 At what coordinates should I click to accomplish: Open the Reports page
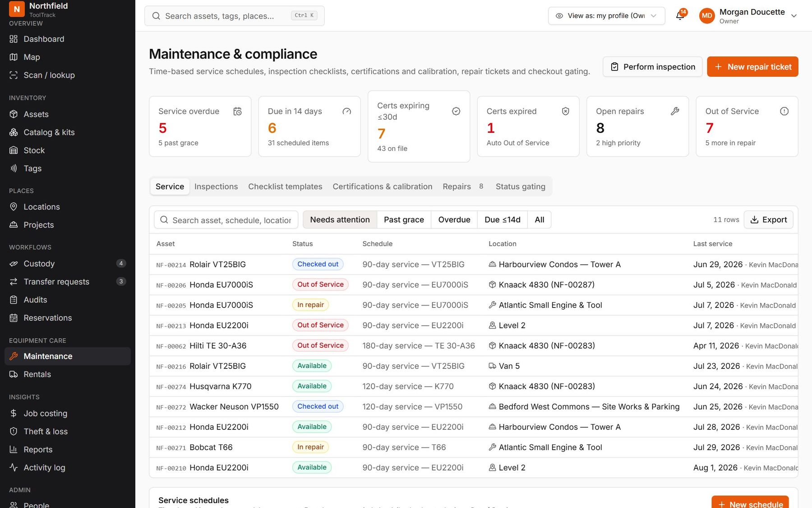click(x=68, y=449)
